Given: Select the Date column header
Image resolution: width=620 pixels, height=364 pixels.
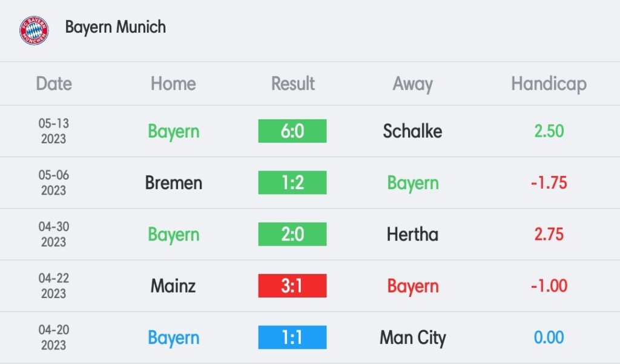Looking at the screenshot, I should click(54, 83).
